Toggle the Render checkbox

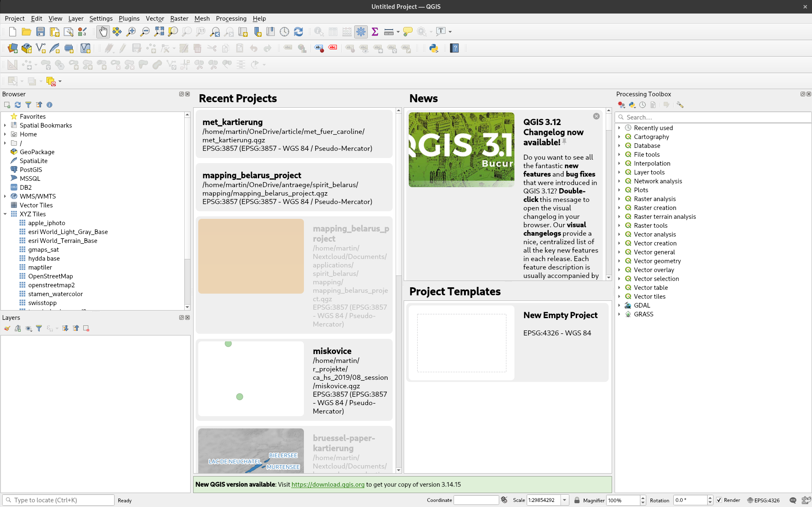[719, 500]
